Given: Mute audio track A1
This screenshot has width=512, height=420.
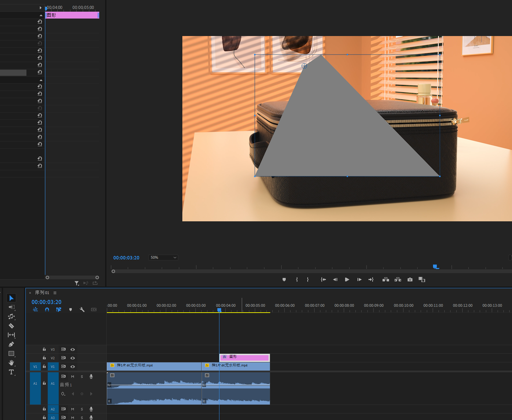Looking at the screenshot, I should [x=72, y=376].
